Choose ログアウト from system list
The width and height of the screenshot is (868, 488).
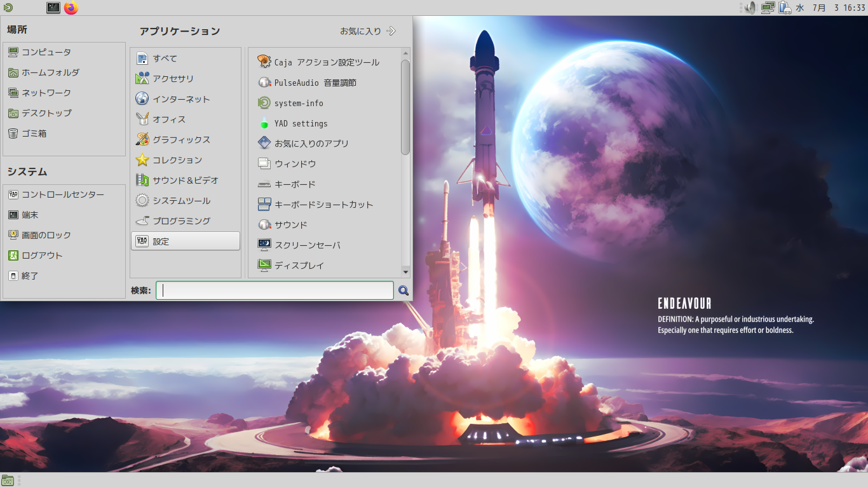pyautogui.click(x=64, y=255)
